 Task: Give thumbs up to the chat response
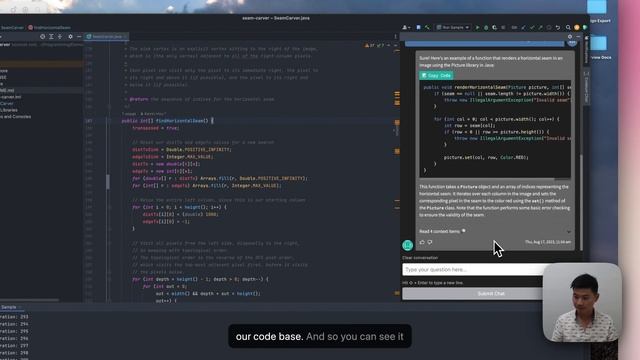(x=422, y=242)
